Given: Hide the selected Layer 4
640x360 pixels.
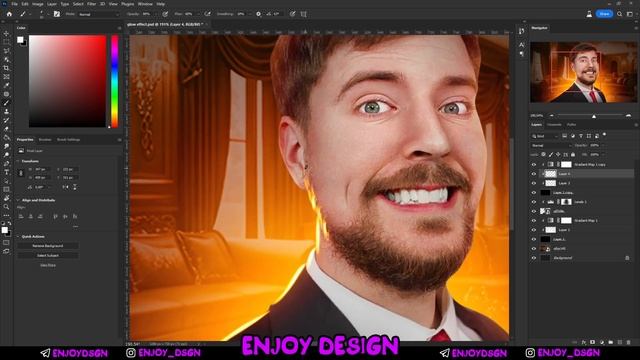Looking at the screenshot, I should click(x=533, y=174).
